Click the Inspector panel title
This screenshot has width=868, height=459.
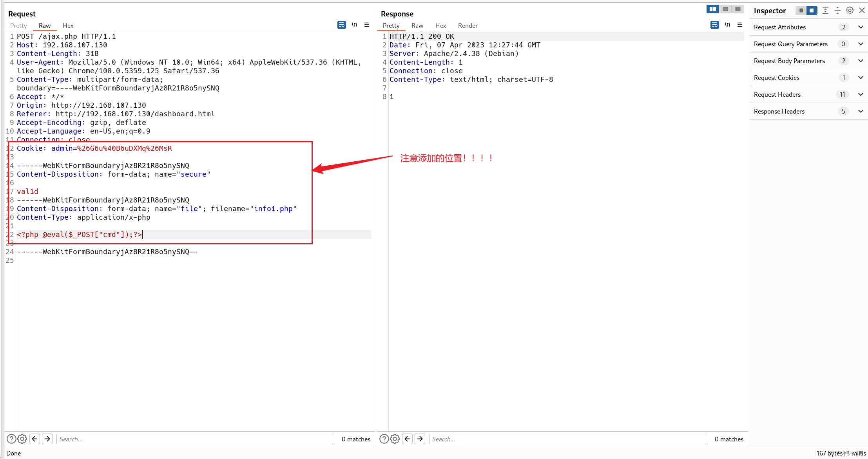[x=770, y=11]
